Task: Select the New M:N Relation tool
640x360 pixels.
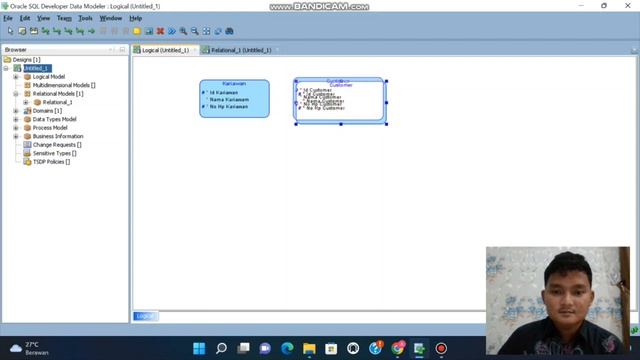Action: click(45, 31)
